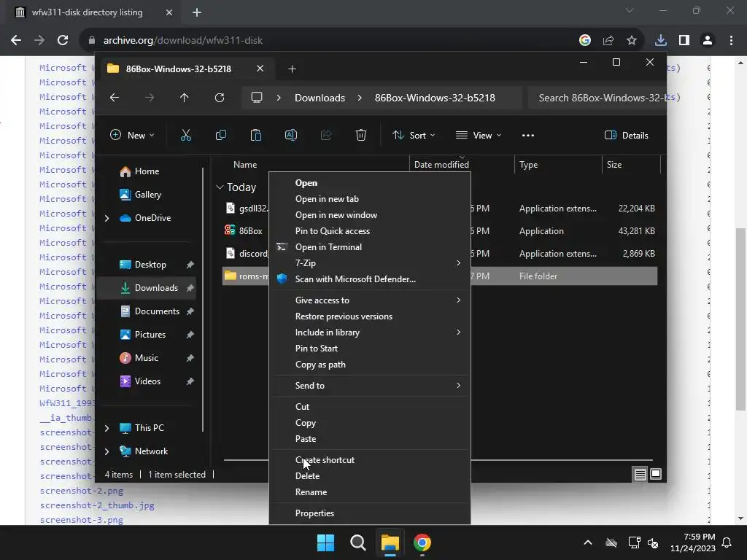Click Chrome address bar URL
This screenshot has height=560, width=747.
(183, 41)
